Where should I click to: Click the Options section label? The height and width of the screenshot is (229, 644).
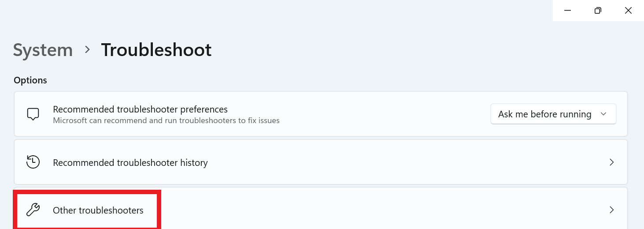point(30,80)
